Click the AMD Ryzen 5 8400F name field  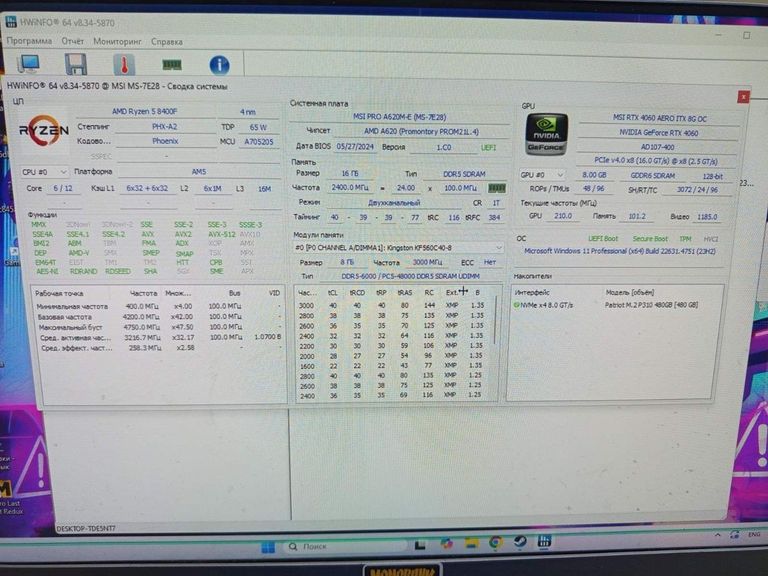[144, 112]
